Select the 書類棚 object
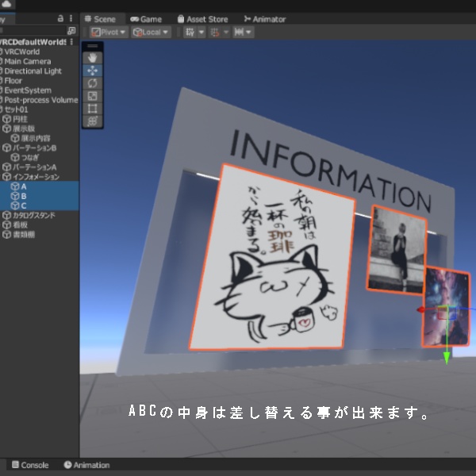Screen dimensions: 476x476 40,235
